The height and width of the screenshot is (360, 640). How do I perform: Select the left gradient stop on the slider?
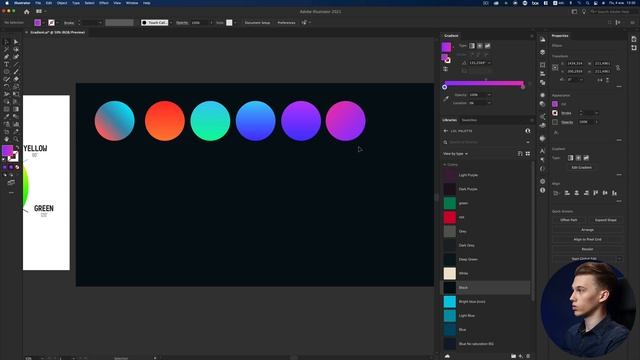point(444,87)
